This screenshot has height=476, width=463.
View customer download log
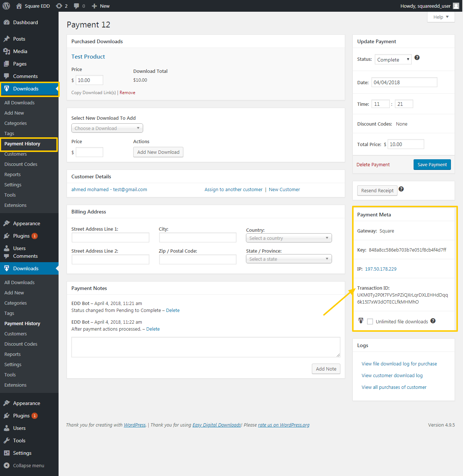[392, 375]
